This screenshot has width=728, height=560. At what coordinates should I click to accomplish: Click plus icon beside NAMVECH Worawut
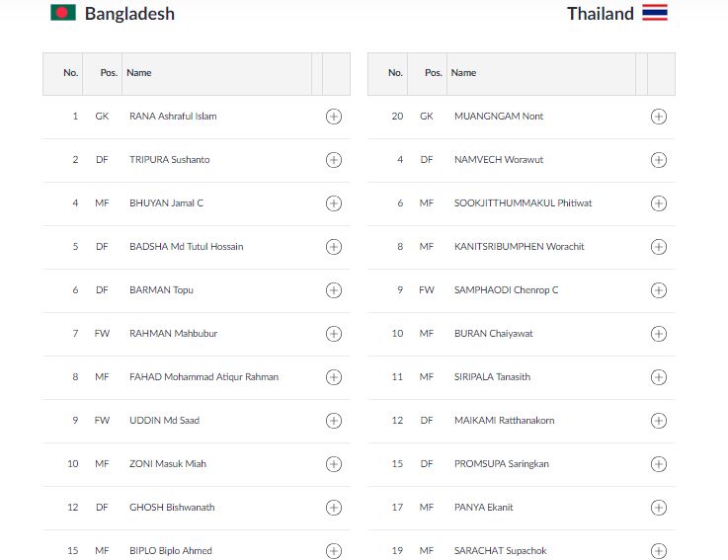pyautogui.click(x=659, y=160)
